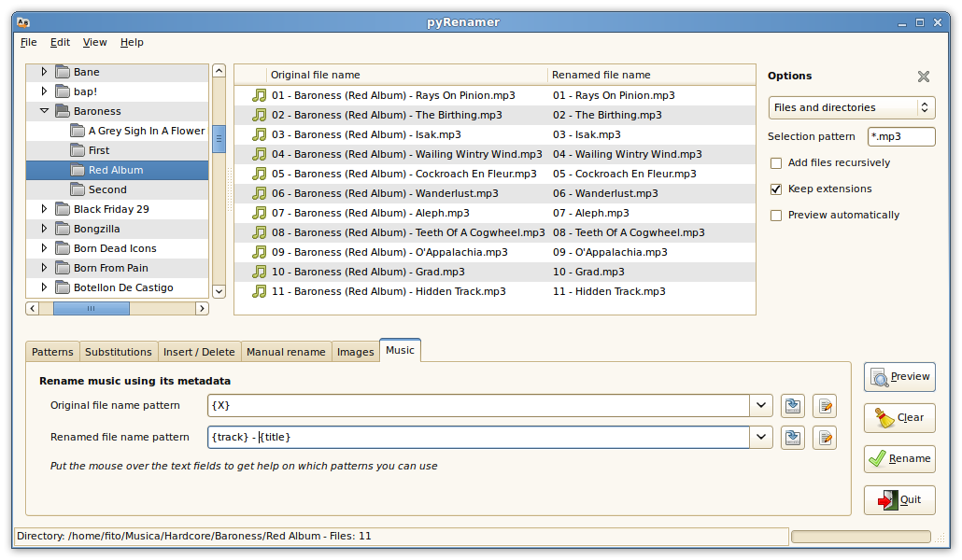Enable Add files recursively checkbox
This screenshot has height=560, width=962.
[x=776, y=163]
